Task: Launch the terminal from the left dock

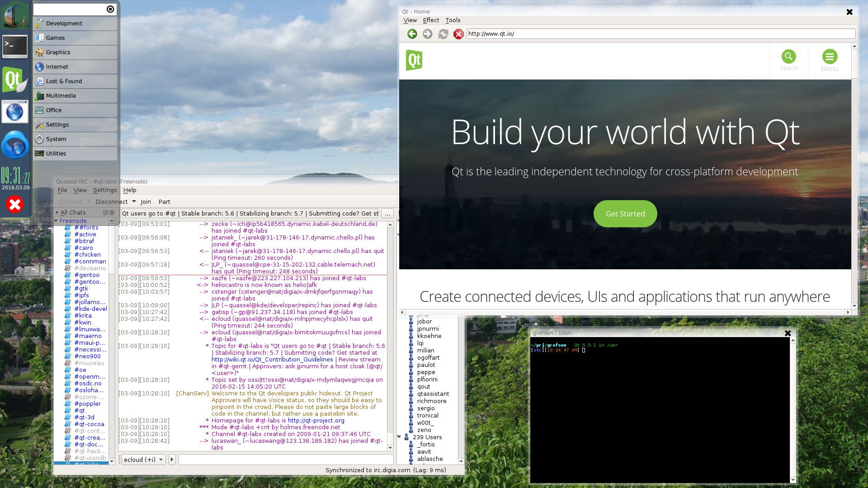Action: pyautogui.click(x=15, y=46)
